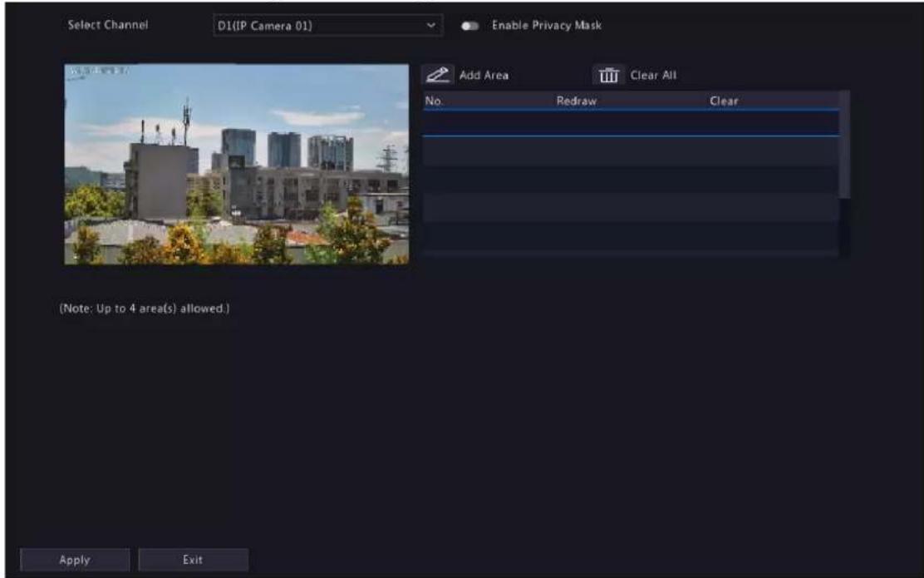
Task: Click the area list scrollbar
Action: (x=844, y=145)
